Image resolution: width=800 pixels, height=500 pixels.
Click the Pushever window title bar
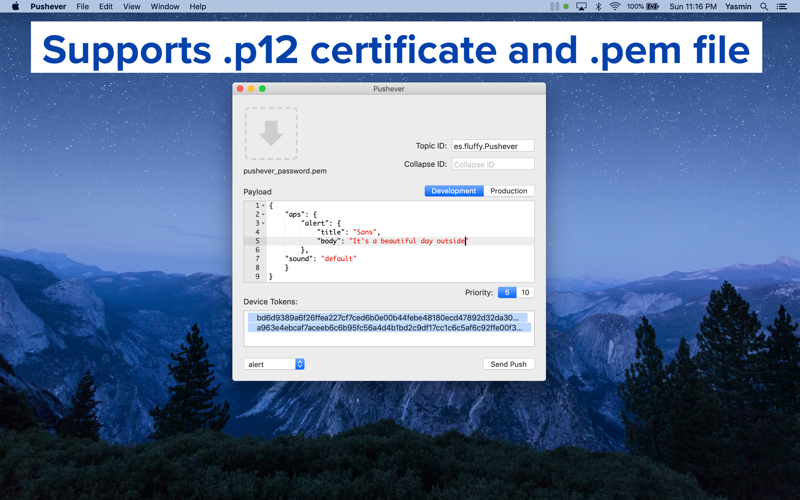pyautogui.click(x=389, y=89)
